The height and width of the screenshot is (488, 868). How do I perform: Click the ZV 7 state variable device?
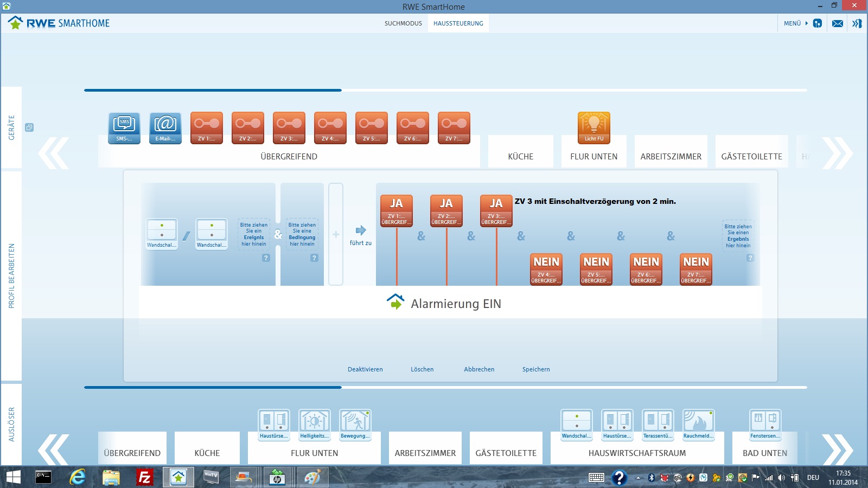(x=454, y=128)
